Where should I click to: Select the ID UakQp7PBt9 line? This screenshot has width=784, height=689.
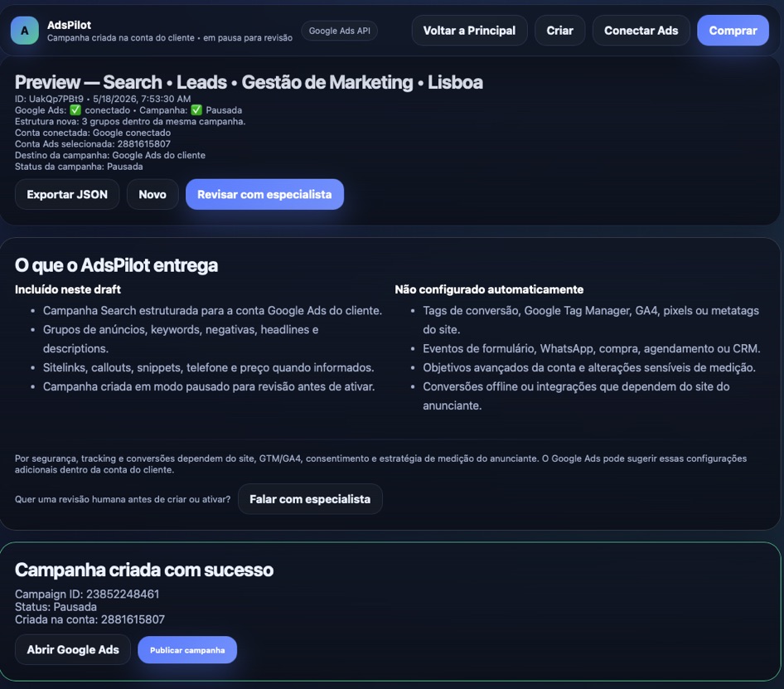103,99
